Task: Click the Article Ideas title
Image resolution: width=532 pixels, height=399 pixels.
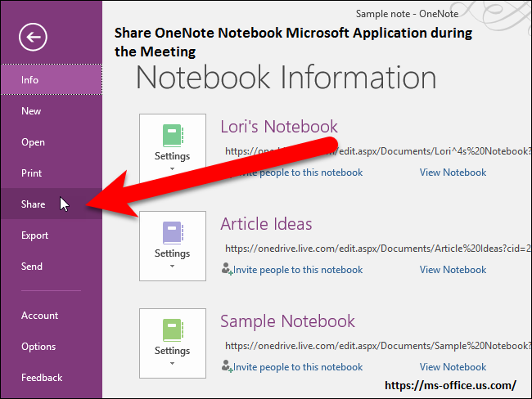Action: 266,224
